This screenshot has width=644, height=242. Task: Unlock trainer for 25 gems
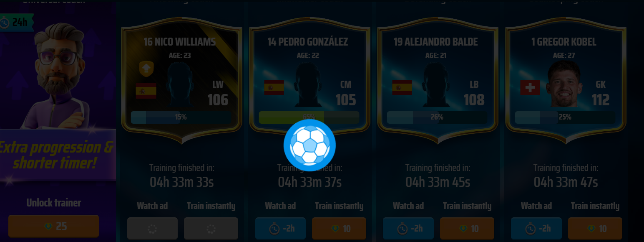(x=54, y=226)
